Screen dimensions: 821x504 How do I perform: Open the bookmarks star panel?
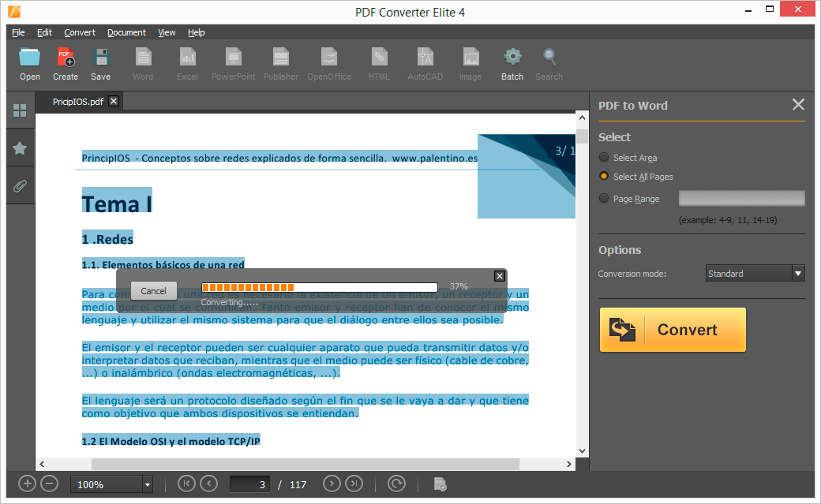click(x=20, y=147)
